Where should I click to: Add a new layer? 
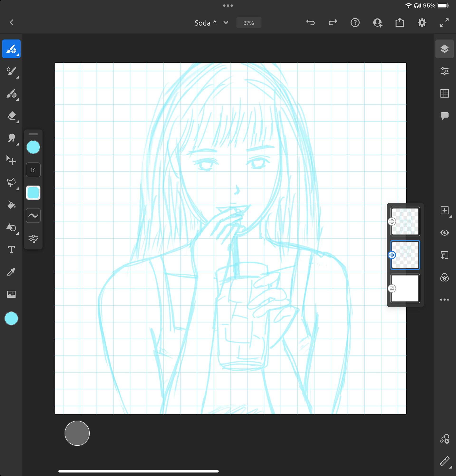[x=444, y=210]
